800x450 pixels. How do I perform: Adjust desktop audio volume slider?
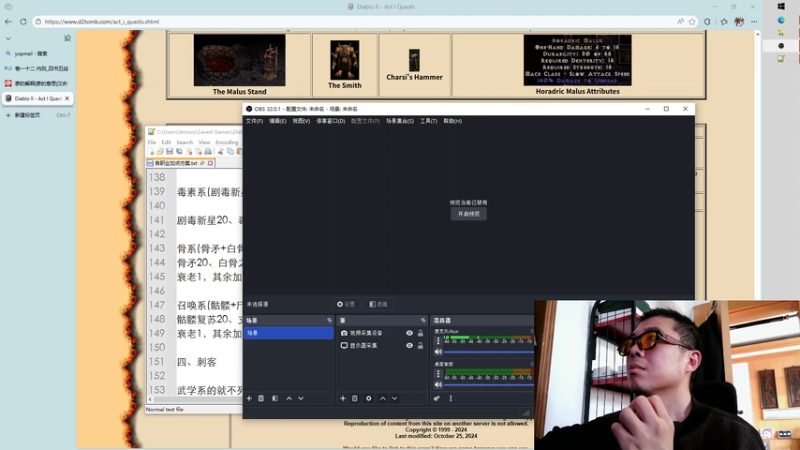tap(488, 385)
